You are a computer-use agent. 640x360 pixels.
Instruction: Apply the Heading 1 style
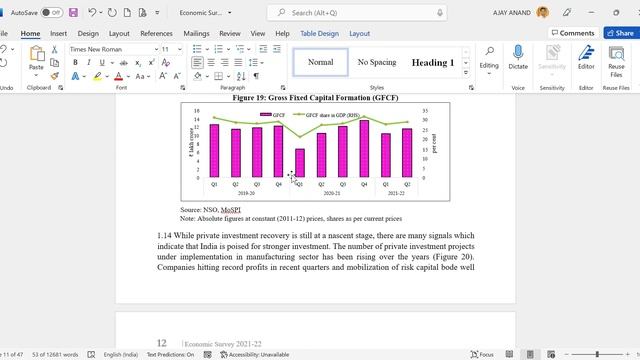433,62
